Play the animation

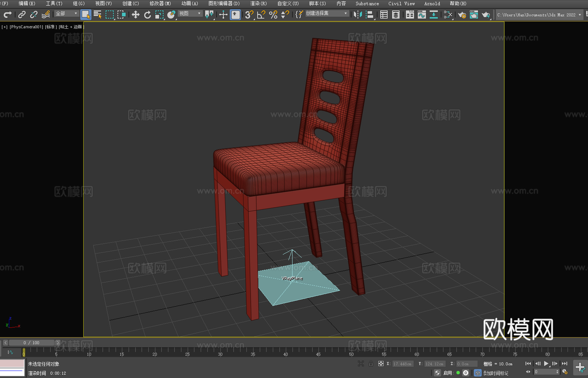click(x=546, y=364)
